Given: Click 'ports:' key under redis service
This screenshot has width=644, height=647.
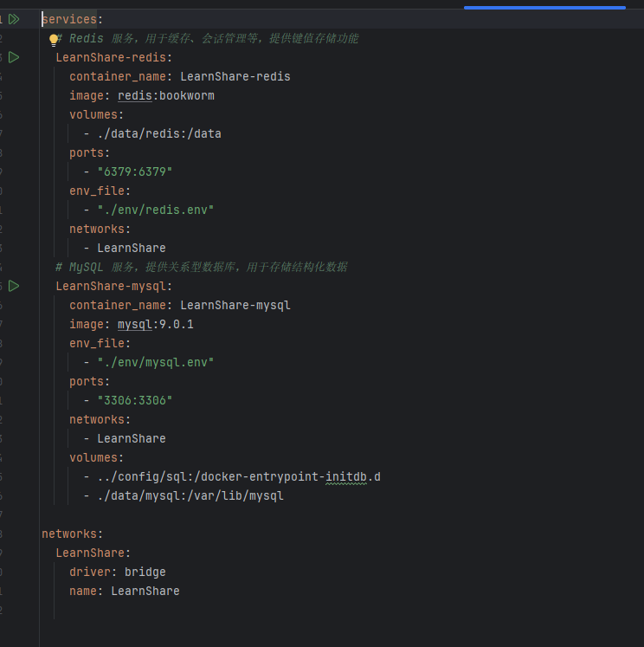Looking at the screenshot, I should (89, 152).
